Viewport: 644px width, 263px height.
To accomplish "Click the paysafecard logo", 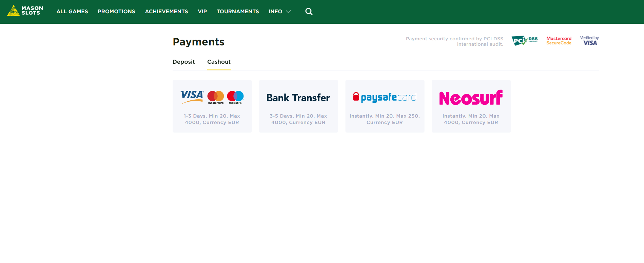I will click(x=385, y=97).
